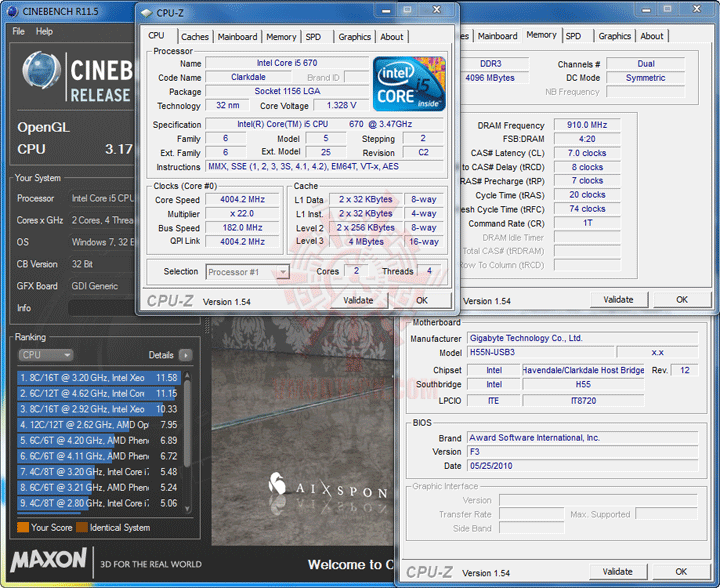Click the Gigabyte Technology manufacturer field
This screenshot has width=720, height=588.
(x=582, y=338)
